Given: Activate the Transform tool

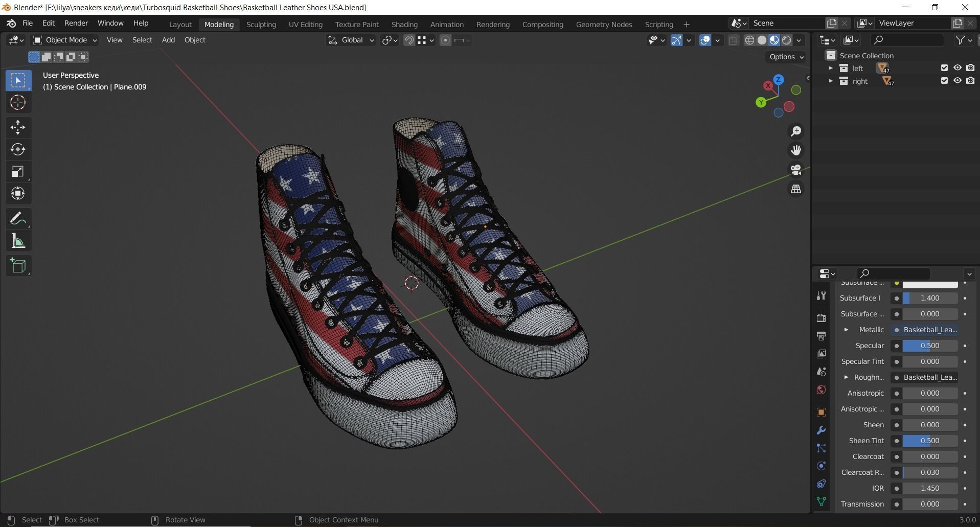Looking at the screenshot, I should point(18,193).
